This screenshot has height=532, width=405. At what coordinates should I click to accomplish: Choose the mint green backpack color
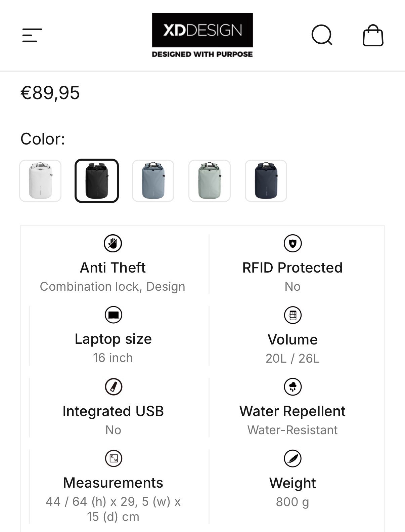(210, 181)
